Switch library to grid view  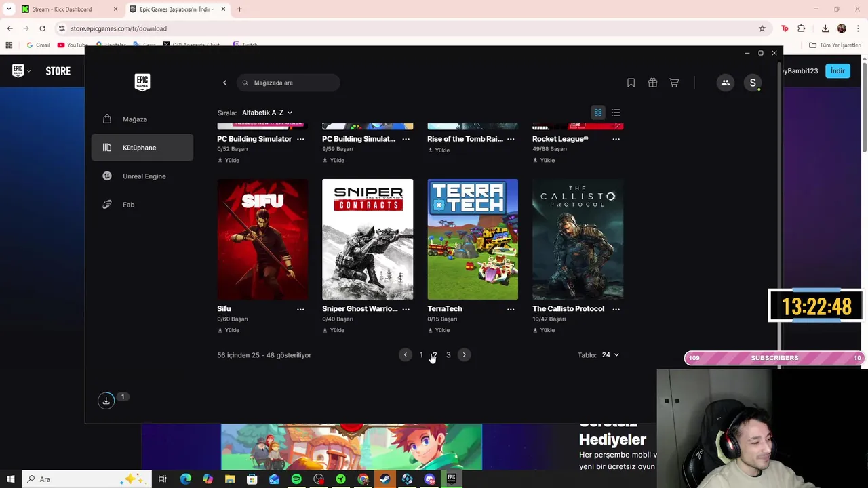(598, 113)
